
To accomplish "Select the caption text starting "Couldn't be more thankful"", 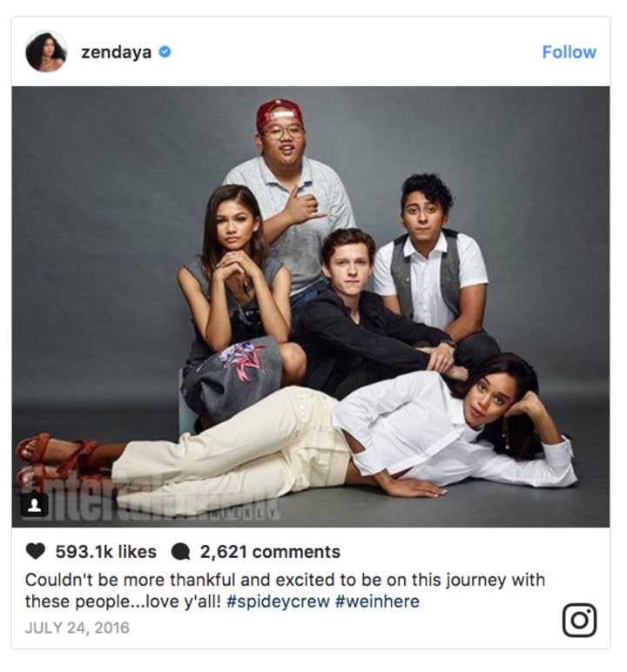I will (285, 590).
